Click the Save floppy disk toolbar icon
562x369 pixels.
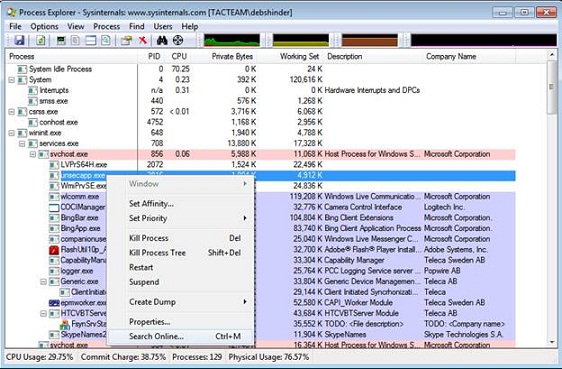point(19,40)
